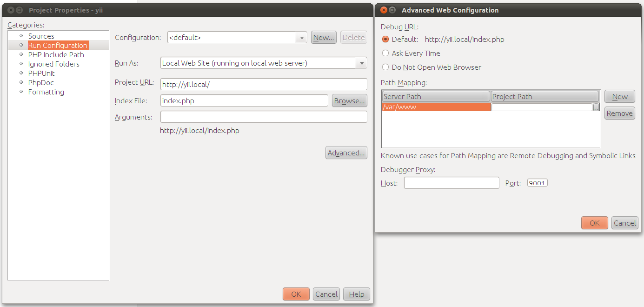Click the Help button in Project Properties
This screenshot has width=644, height=307.
tap(356, 294)
